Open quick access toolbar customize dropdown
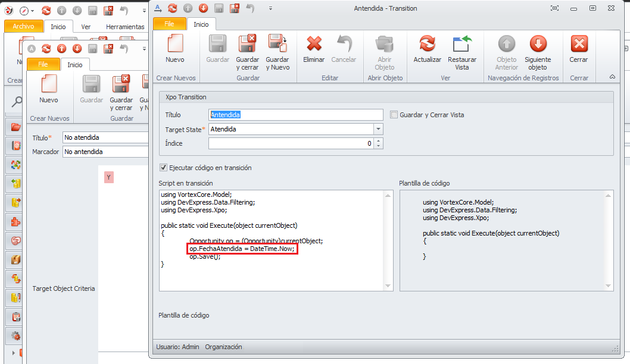630x364 pixels. click(x=270, y=8)
